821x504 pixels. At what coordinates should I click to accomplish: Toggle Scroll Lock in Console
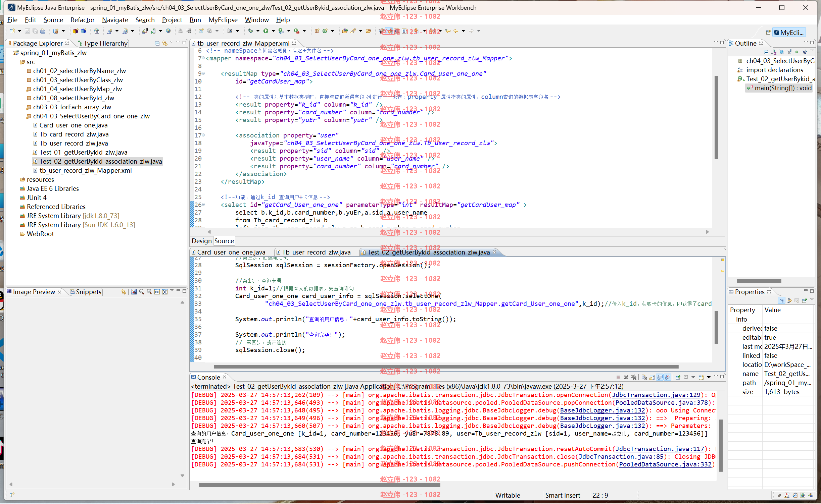tap(652, 378)
